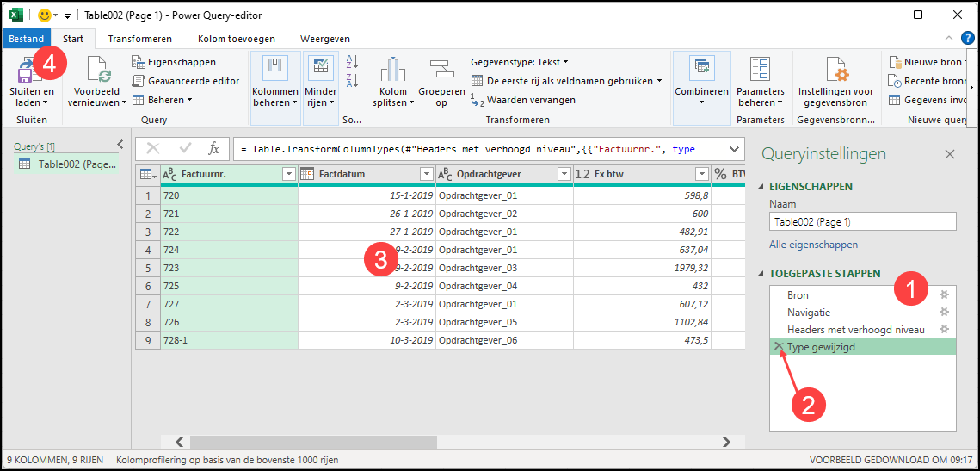This screenshot has width=980, height=471.
Task: Click the cell 1979,32
Action: point(642,268)
